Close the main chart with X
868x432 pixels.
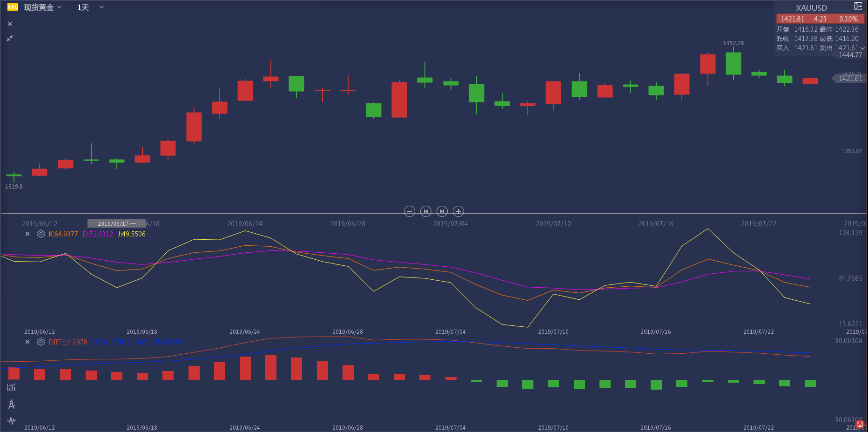click(x=10, y=24)
